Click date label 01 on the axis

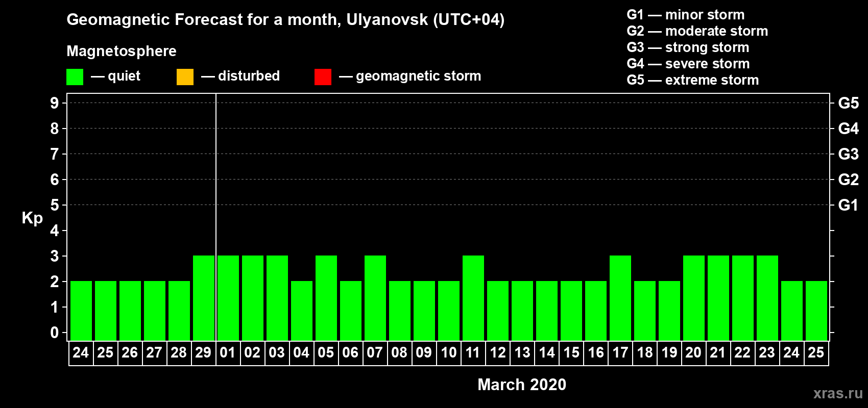228,352
